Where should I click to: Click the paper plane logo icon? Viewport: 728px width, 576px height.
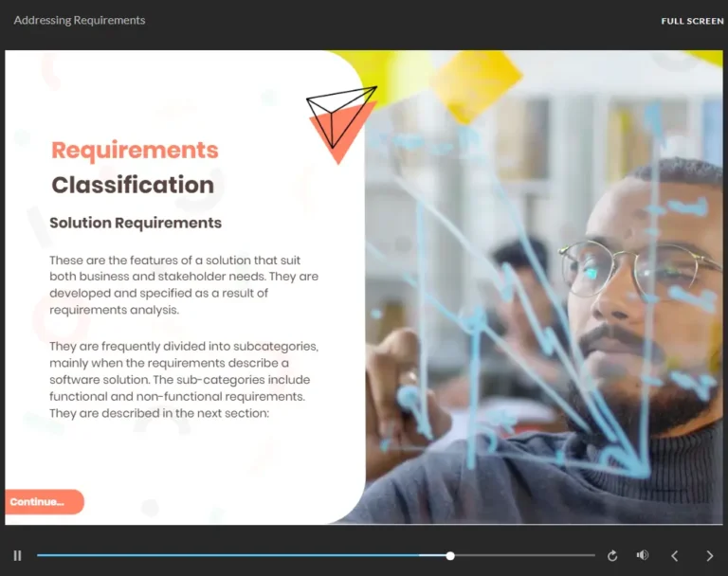coord(339,112)
